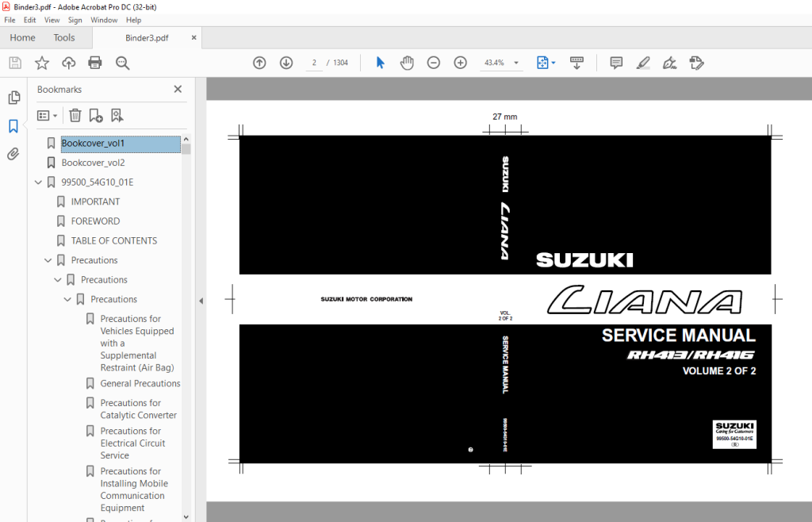Viewport: 812px width, 522px height.
Task: Find the current bookmark
Action: [117, 116]
